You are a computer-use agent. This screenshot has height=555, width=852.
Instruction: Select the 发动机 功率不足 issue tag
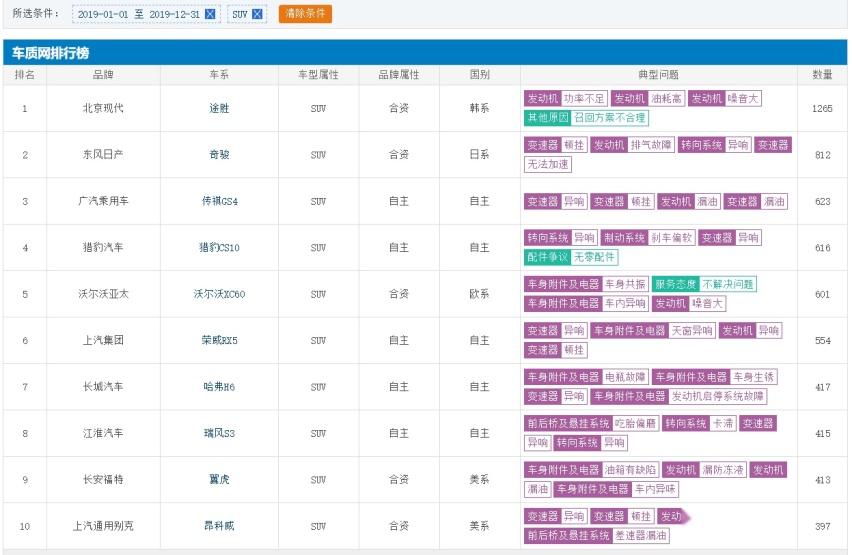click(566, 98)
